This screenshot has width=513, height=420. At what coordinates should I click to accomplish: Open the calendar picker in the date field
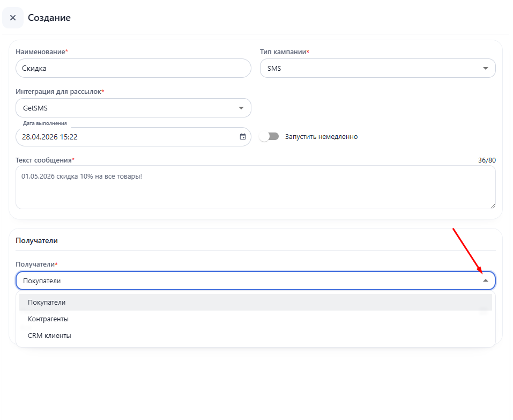(243, 137)
